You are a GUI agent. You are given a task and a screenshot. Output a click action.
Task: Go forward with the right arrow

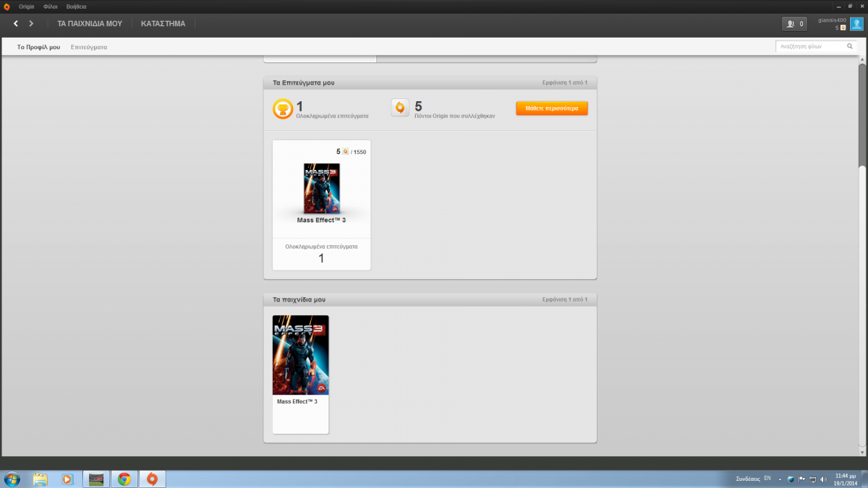point(31,24)
